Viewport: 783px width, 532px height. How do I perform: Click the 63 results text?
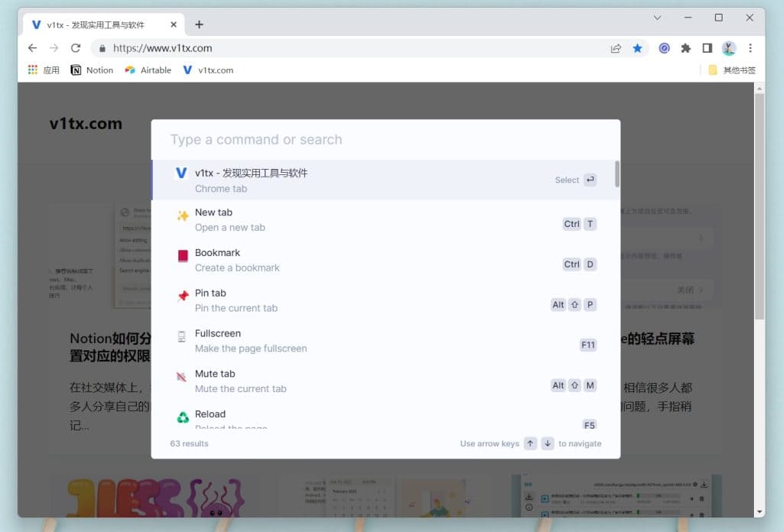pyautogui.click(x=190, y=443)
